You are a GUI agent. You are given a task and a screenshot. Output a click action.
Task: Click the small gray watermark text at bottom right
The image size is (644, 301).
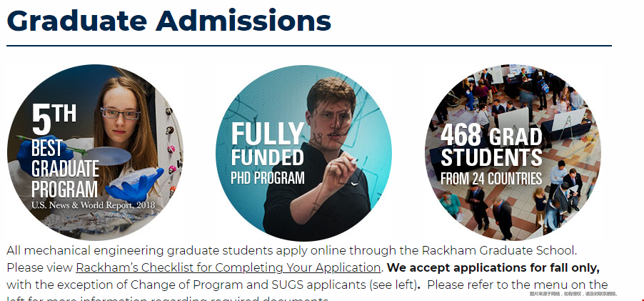(x=573, y=294)
